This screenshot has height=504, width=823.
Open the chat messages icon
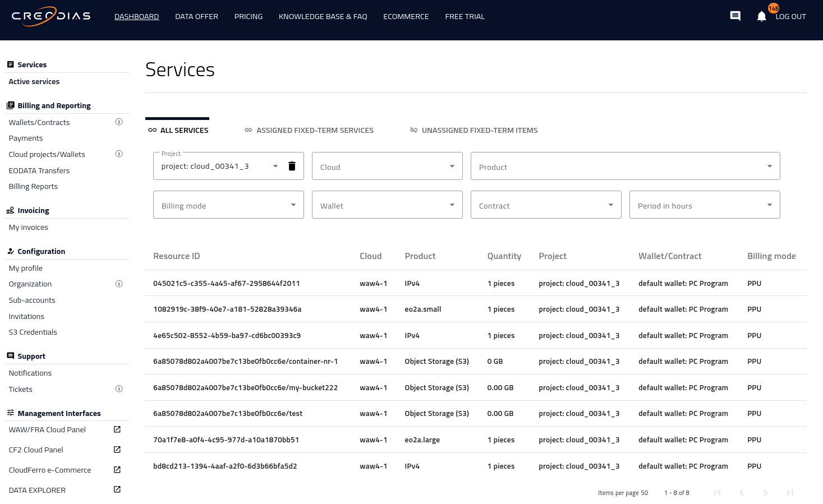point(735,16)
